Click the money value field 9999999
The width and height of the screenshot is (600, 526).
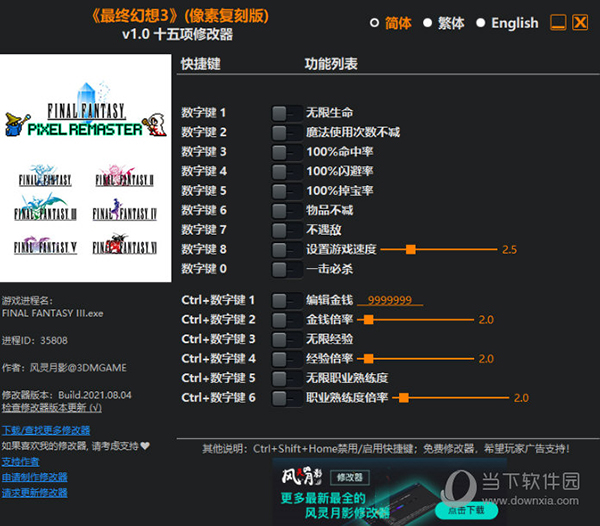coord(390,300)
